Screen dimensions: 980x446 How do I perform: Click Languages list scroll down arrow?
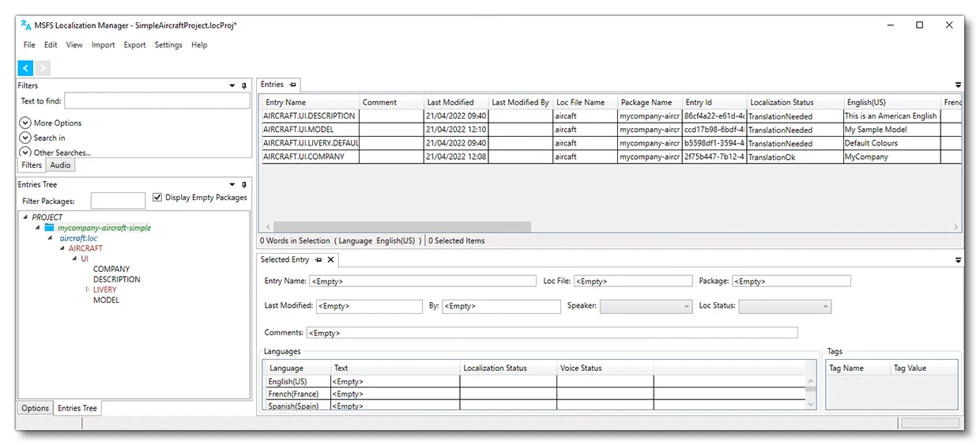pyautogui.click(x=811, y=404)
